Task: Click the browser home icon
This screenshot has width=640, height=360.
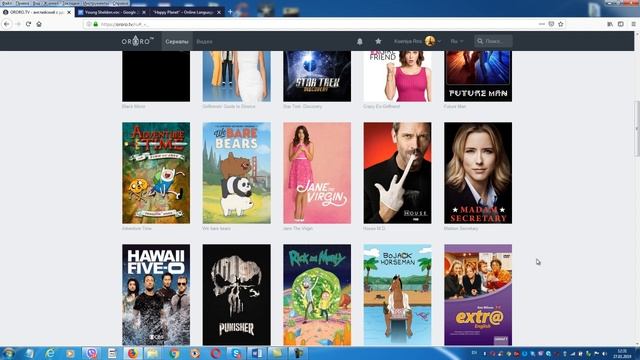Action: pyautogui.click(x=39, y=24)
